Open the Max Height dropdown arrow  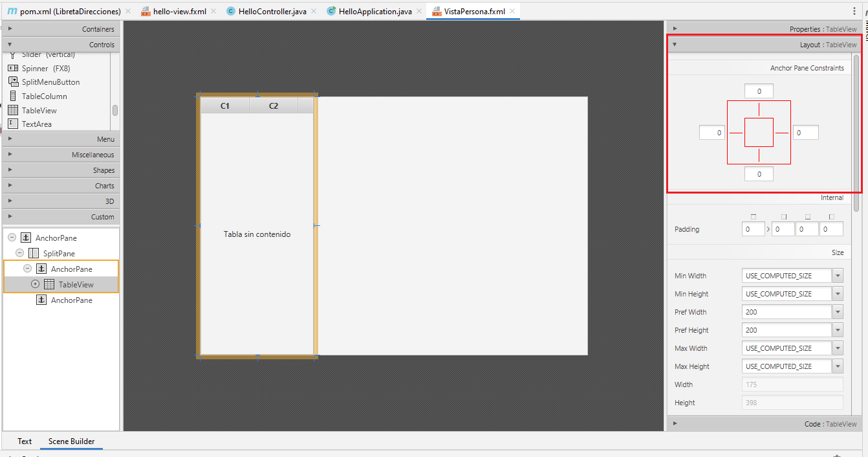coord(838,366)
